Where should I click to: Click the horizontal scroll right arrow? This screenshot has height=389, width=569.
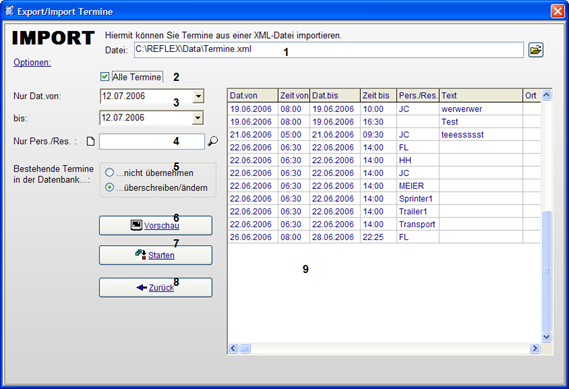(535, 348)
